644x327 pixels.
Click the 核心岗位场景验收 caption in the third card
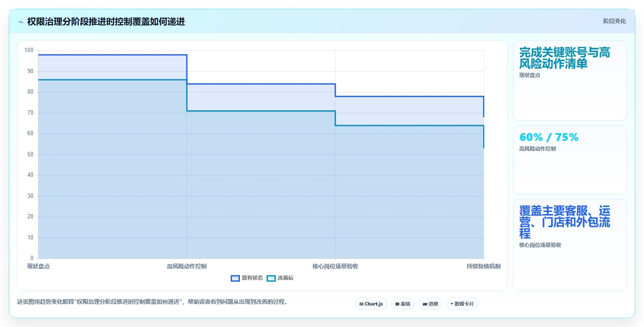(x=540, y=245)
